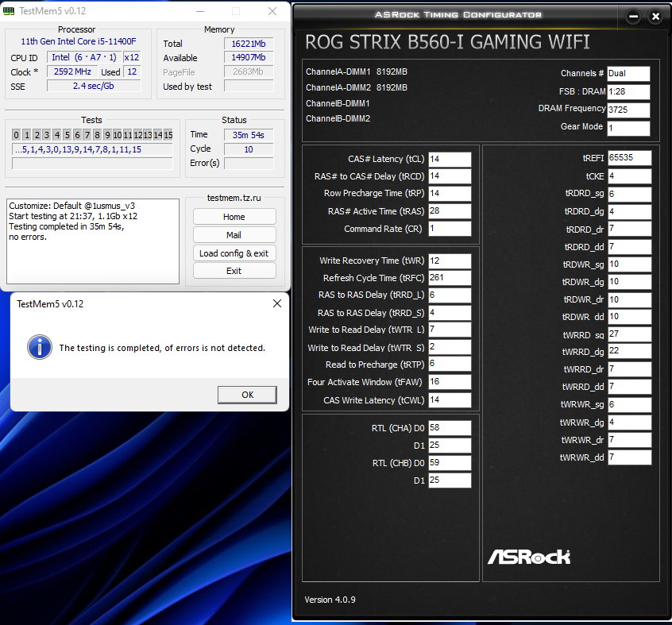Viewport: 672px width, 625px height.
Task: Click the ASRock logo in the configurator
Action: pyautogui.click(x=529, y=557)
